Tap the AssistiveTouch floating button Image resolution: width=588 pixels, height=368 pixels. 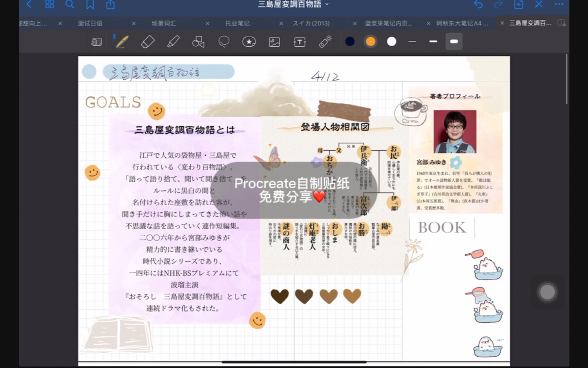[x=548, y=292]
